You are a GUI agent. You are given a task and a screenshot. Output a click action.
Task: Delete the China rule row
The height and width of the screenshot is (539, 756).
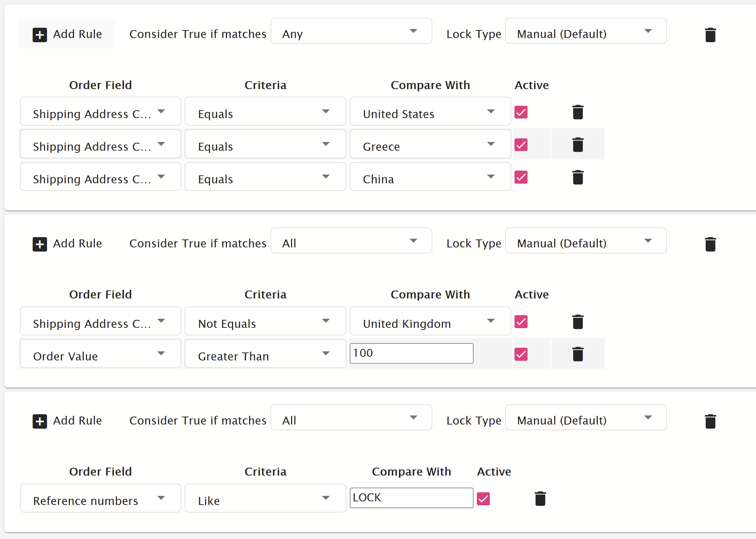(x=578, y=177)
